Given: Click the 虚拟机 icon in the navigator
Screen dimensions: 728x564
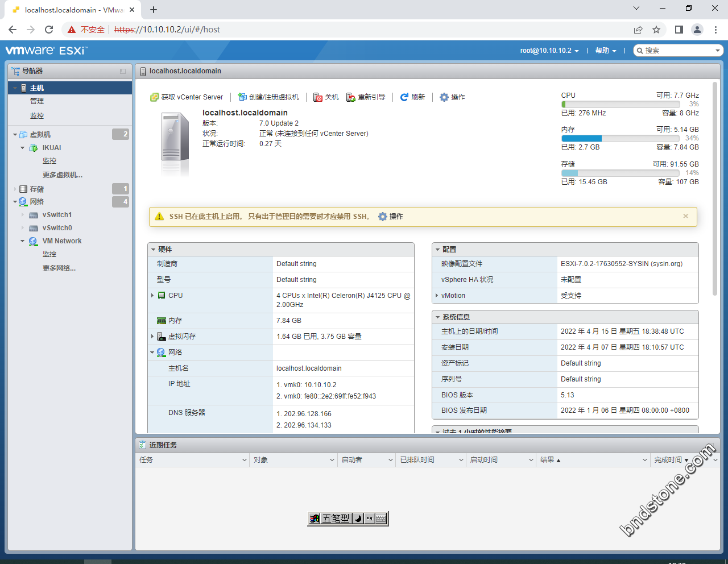Looking at the screenshot, I should (x=23, y=135).
